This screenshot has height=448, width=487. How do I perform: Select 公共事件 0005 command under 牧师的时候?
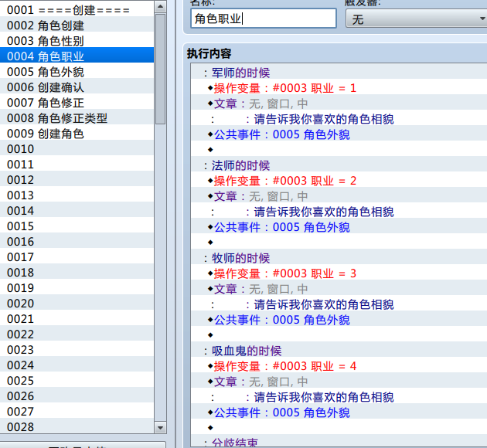point(339,320)
